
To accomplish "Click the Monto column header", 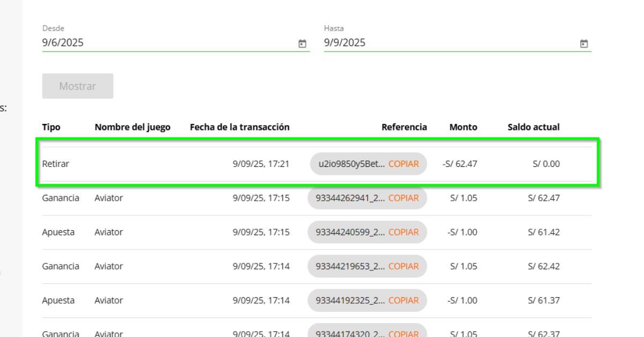I will tap(463, 127).
